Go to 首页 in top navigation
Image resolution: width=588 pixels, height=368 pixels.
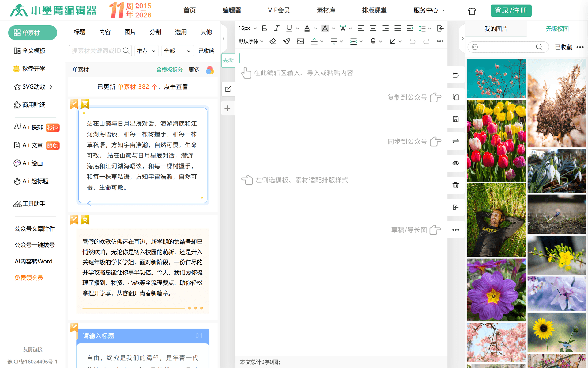coord(190,10)
